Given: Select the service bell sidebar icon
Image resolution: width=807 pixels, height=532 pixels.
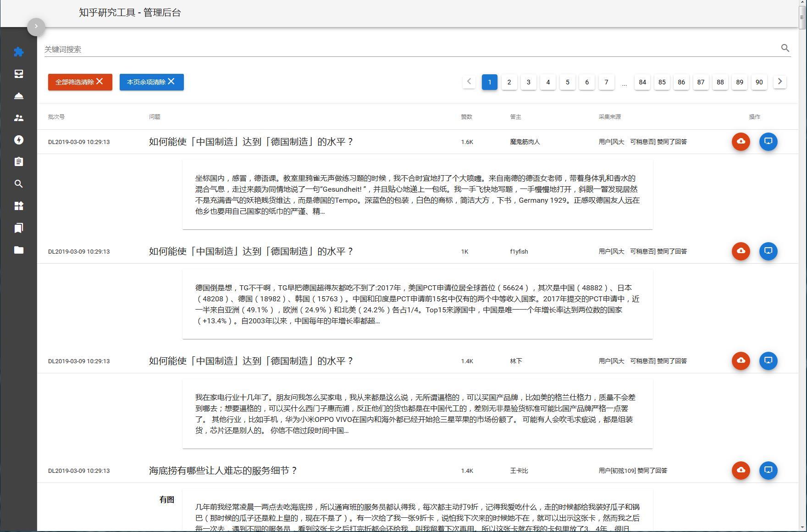Looking at the screenshot, I should [19, 96].
